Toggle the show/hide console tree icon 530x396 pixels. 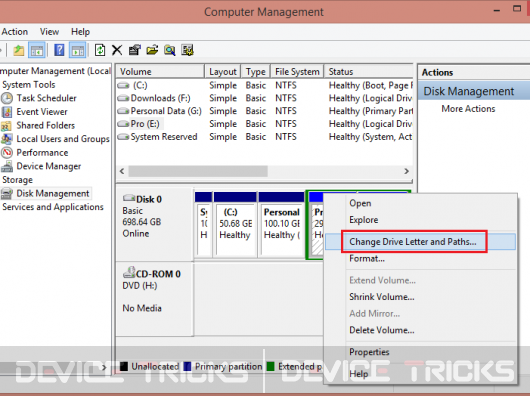[37, 50]
